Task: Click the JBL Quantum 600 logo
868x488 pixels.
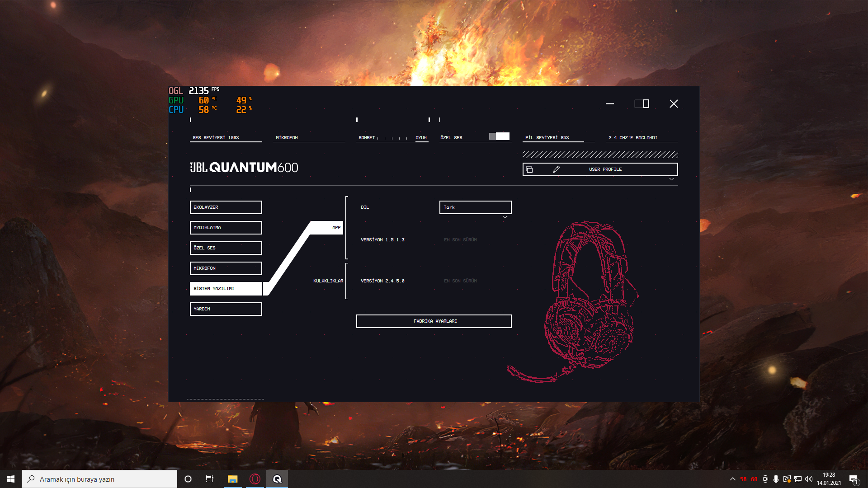Action: [x=244, y=168]
